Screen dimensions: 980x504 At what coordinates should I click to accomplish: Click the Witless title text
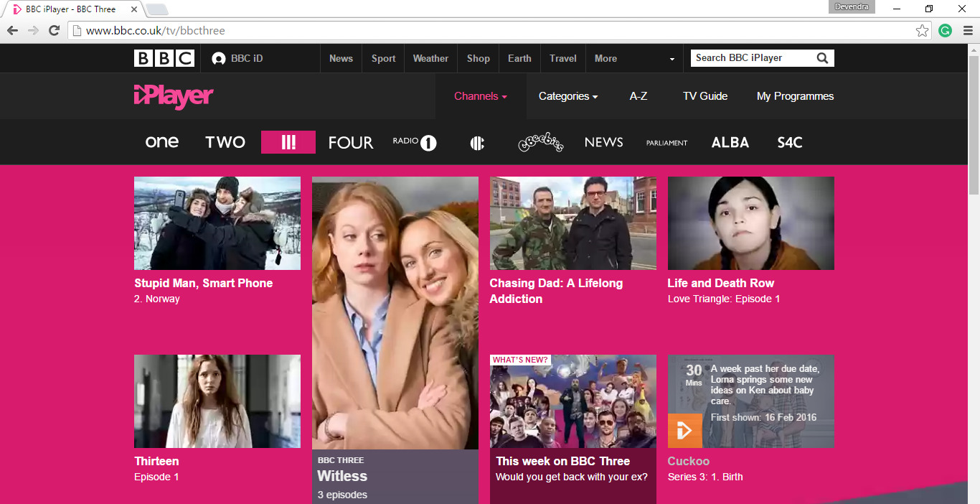click(342, 476)
